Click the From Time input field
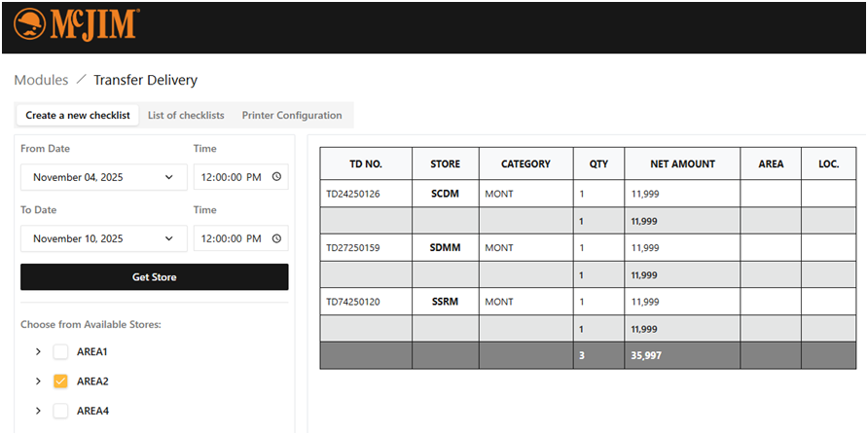868x435 pixels. click(x=232, y=177)
